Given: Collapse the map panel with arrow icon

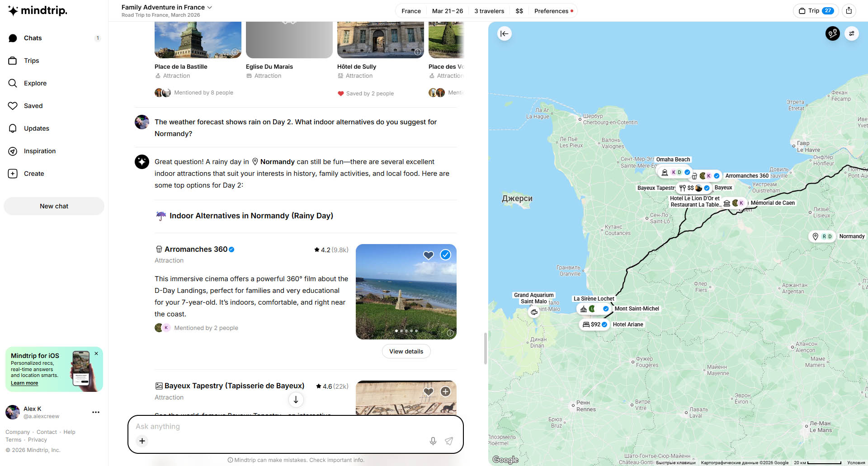Looking at the screenshot, I should [505, 33].
